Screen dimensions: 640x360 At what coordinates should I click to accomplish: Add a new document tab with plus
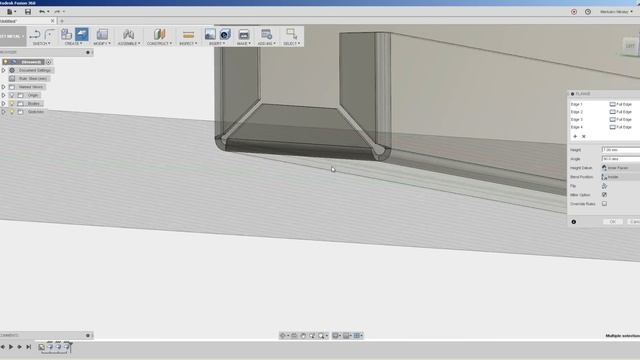pyautogui.click(x=62, y=21)
